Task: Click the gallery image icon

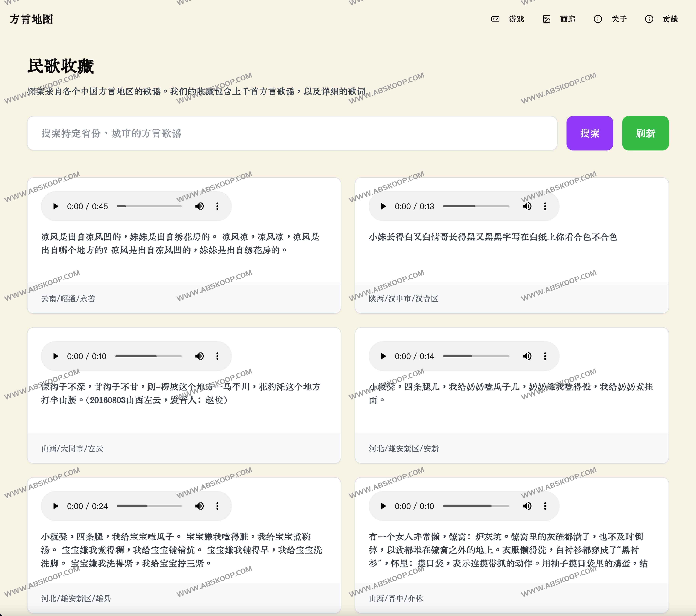Action: [546, 19]
